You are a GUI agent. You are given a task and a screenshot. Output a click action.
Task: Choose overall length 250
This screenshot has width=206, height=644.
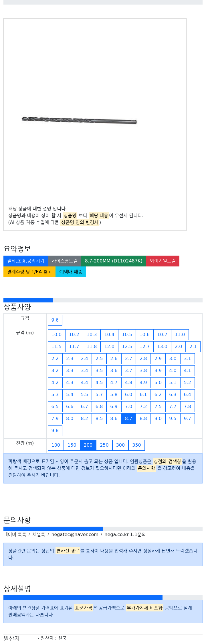[104, 445]
